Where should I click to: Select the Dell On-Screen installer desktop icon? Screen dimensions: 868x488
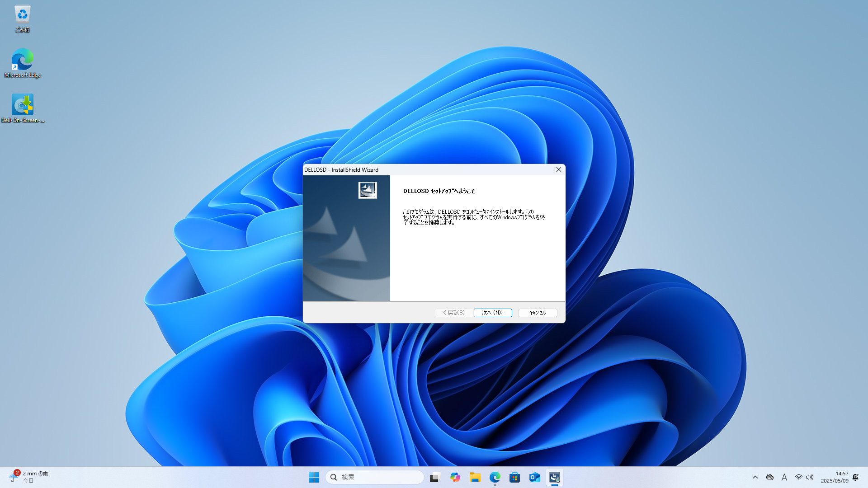coord(22,108)
